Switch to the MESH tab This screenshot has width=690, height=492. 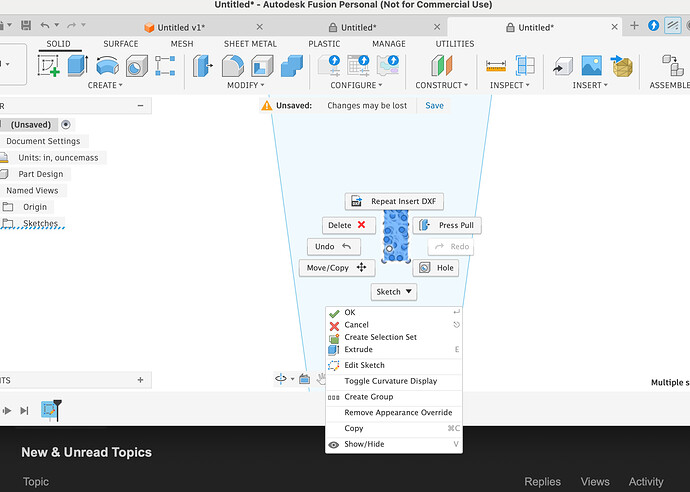click(x=182, y=44)
